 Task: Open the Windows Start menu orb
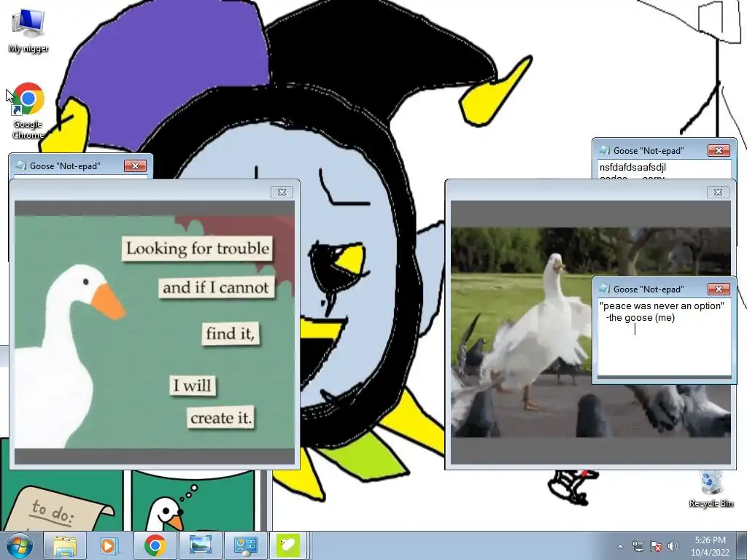tap(18, 545)
